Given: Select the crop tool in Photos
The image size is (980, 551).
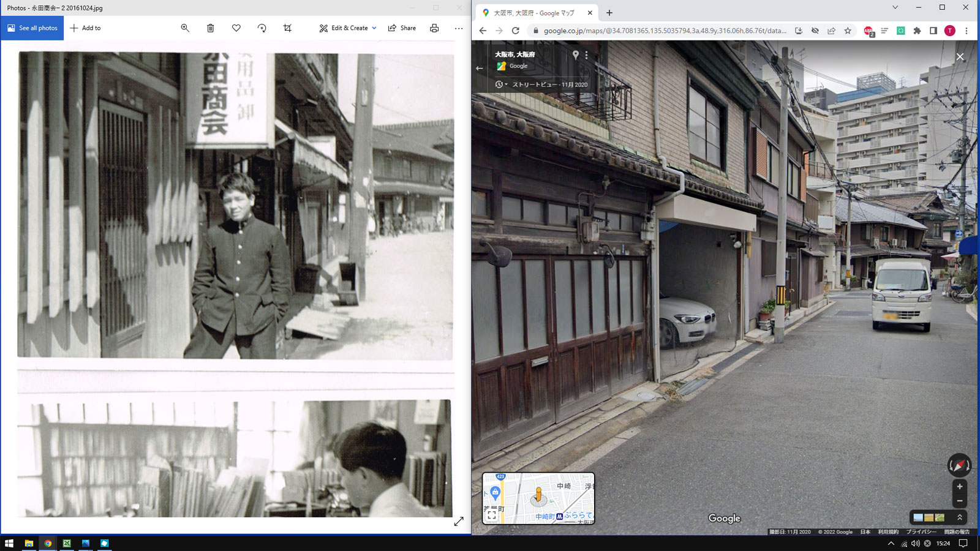Looking at the screenshot, I should pos(287,28).
